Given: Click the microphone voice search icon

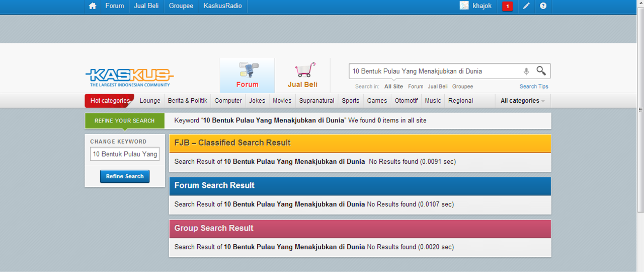Looking at the screenshot, I should 526,71.
